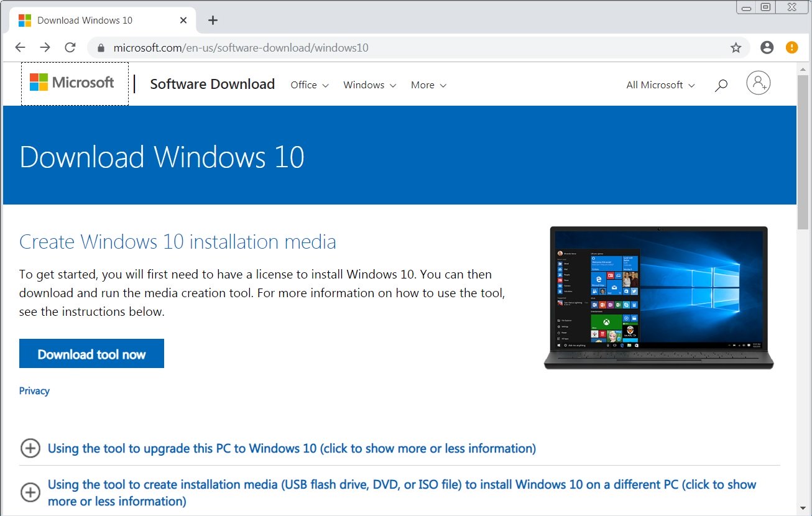Click the orange Chrome alert icon
Viewport: 812px width, 516px height.
(x=791, y=47)
